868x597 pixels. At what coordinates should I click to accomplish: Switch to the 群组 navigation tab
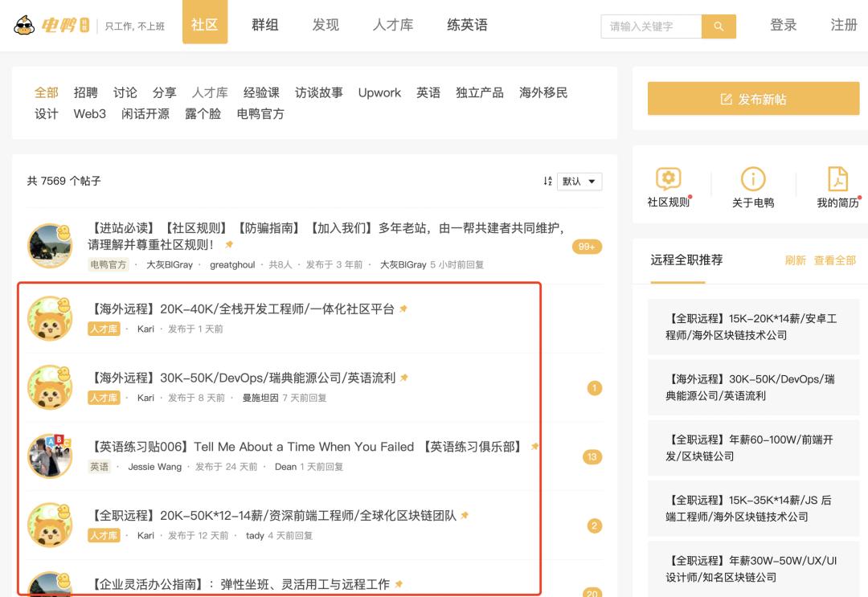[x=265, y=25]
